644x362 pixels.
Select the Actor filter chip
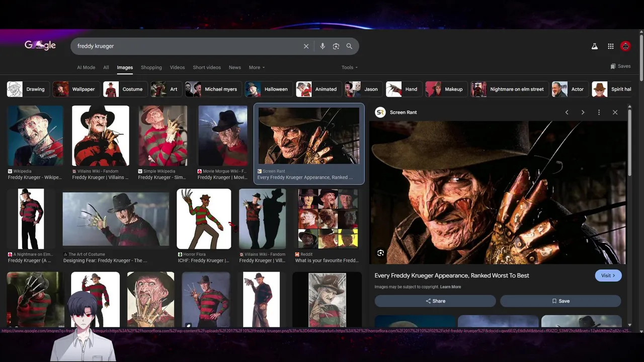coord(570,89)
